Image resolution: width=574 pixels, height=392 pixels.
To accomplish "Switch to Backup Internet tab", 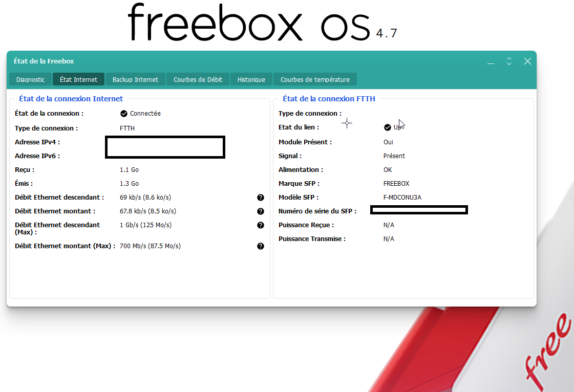I will 135,79.
